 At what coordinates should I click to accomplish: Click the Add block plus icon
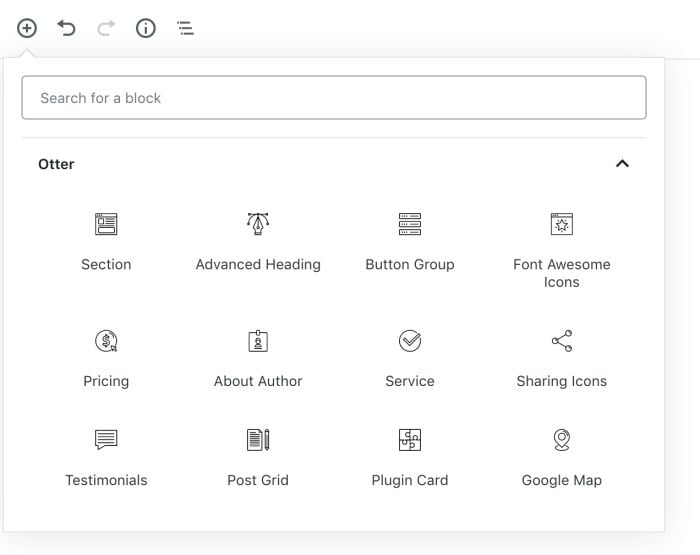pos(27,28)
